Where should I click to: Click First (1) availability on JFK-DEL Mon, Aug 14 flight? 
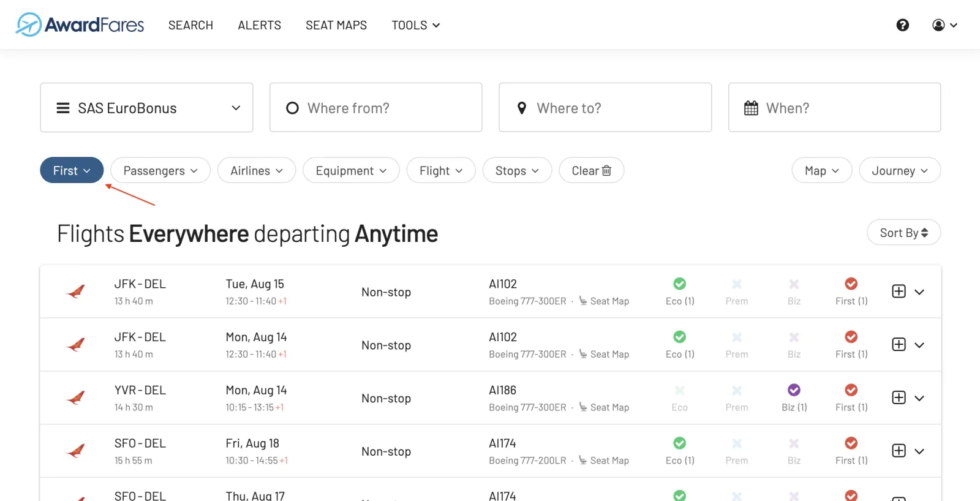[x=851, y=345]
